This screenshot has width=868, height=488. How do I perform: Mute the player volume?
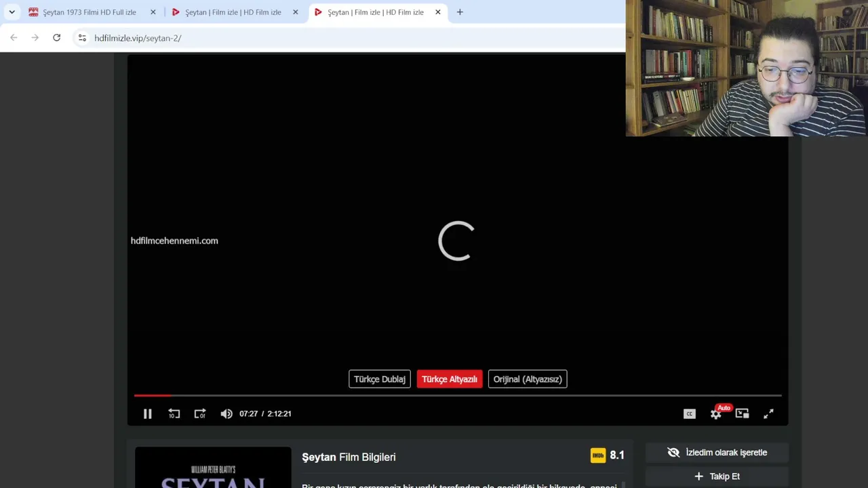tap(226, 413)
